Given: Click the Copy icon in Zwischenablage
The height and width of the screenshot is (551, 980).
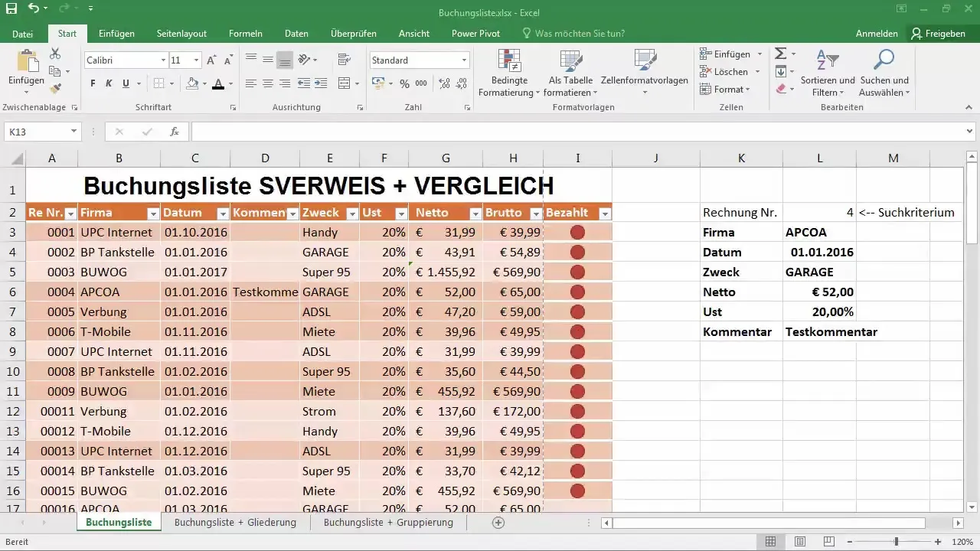Looking at the screenshot, I should pos(55,71).
